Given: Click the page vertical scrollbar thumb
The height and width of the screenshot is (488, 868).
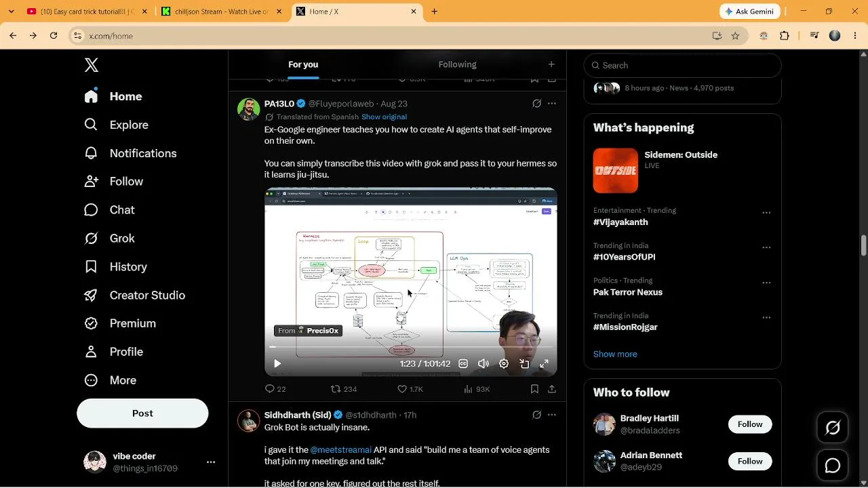Looking at the screenshot, I should (x=864, y=245).
